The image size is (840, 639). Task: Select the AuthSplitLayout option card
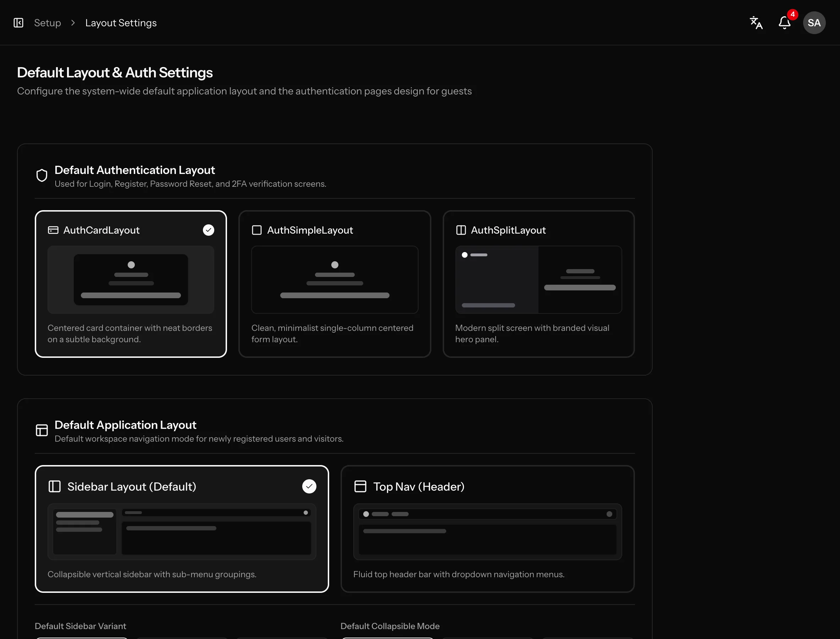pyautogui.click(x=538, y=284)
